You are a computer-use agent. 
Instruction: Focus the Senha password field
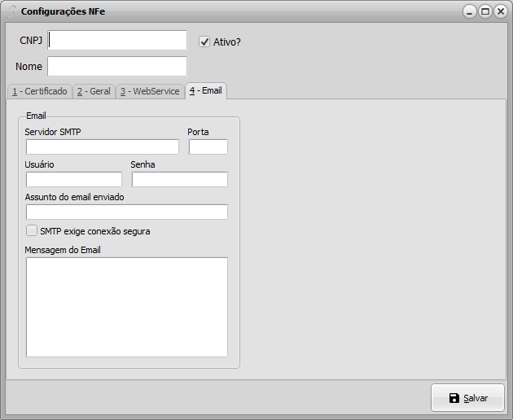click(180, 180)
